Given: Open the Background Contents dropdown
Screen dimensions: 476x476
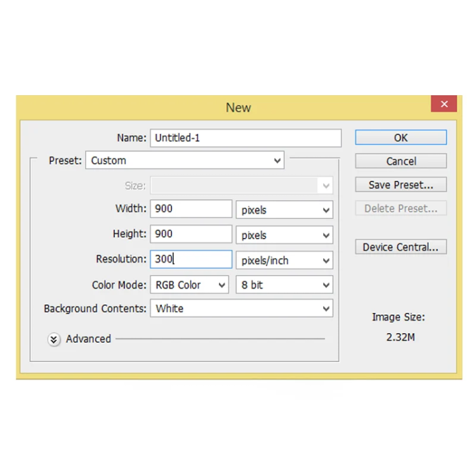Looking at the screenshot, I should coord(241,309).
